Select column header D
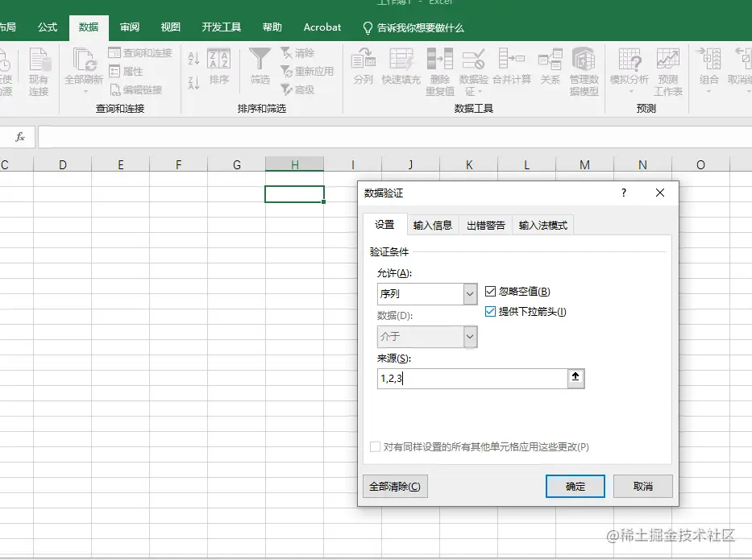Viewport: 752px width, 560px height. 62,164
